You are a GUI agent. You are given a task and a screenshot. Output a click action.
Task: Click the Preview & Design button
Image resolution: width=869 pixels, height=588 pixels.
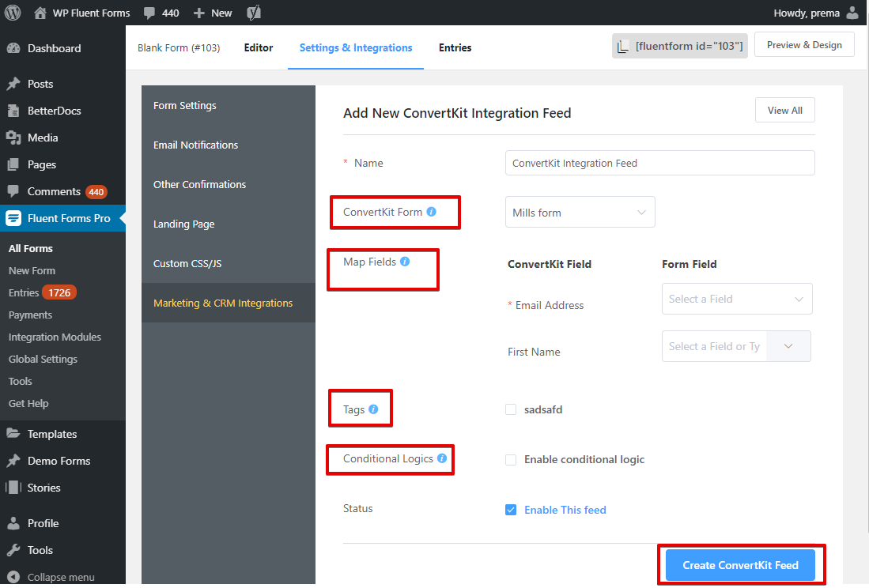click(804, 45)
